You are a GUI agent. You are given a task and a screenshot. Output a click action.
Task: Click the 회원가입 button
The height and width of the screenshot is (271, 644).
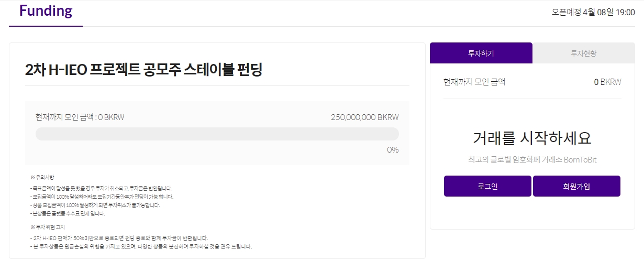(x=576, y=186)
